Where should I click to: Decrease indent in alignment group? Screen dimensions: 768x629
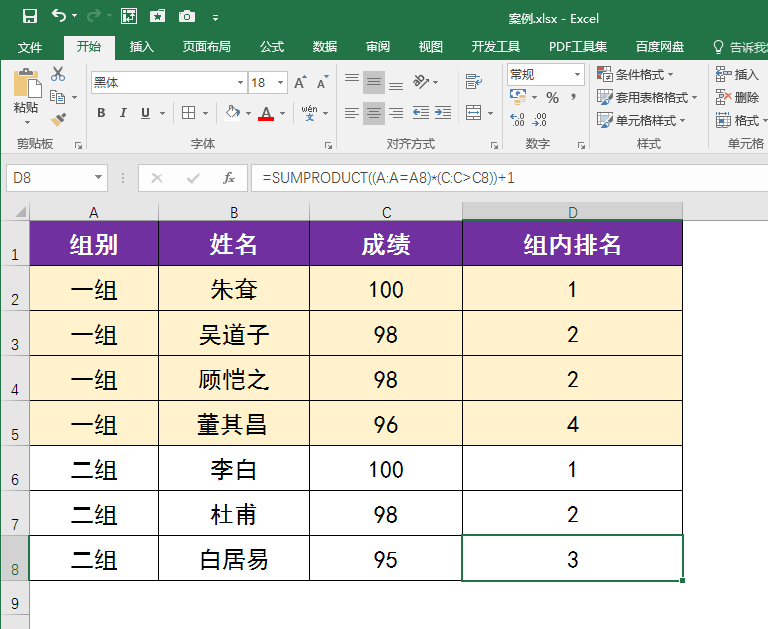[421, 113]
